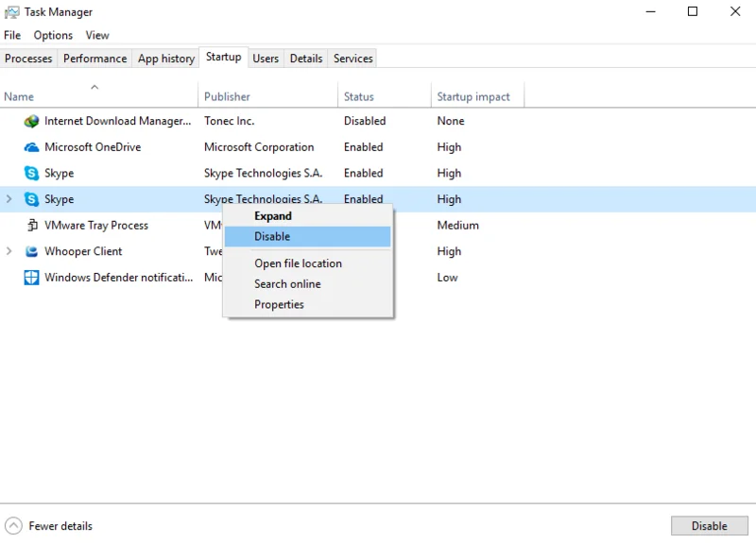
Task: Select the Internet Download Manager row name
Action: [117, 121]
